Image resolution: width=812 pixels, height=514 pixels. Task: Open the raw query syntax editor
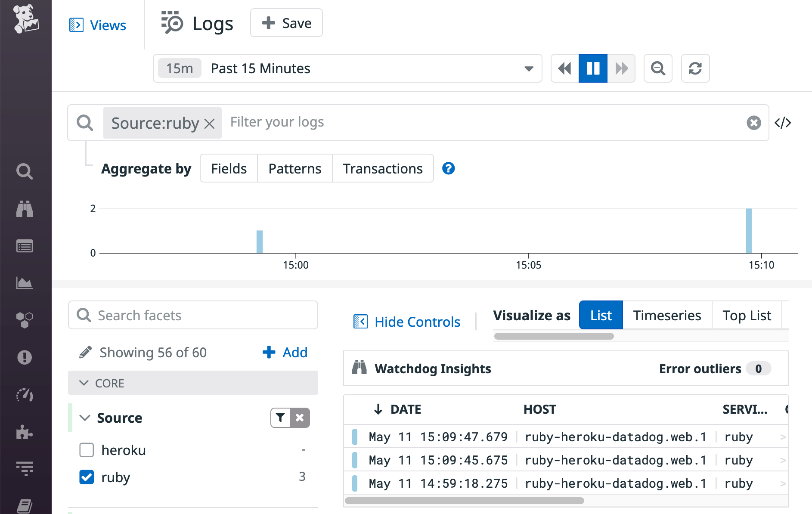[x=783, y=123]
